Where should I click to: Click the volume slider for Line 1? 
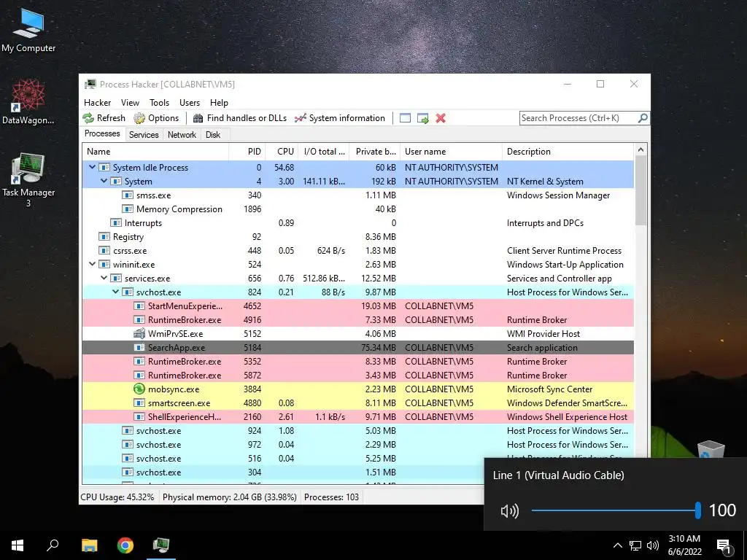click(x=616, y=510)
